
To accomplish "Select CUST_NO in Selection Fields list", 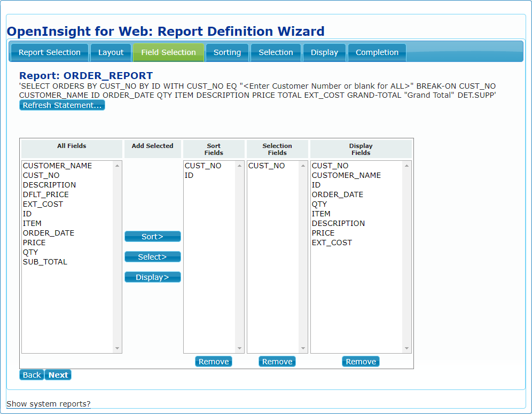I will (x=273, y=166).
